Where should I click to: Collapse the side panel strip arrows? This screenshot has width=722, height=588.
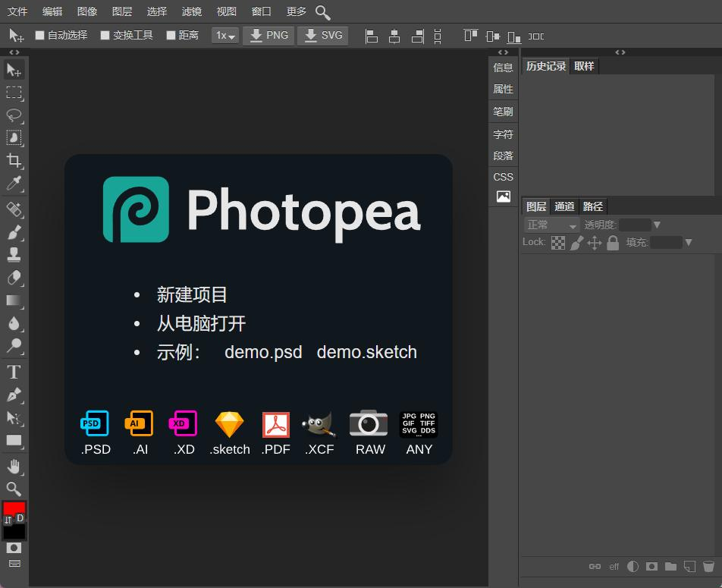click(504, 52)
